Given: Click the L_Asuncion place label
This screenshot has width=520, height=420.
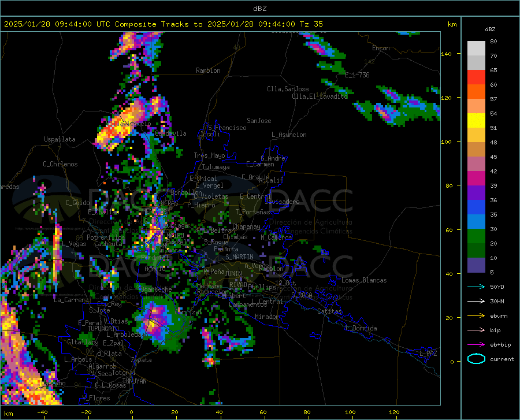Looking at the screenshot, I should [289, 135].
